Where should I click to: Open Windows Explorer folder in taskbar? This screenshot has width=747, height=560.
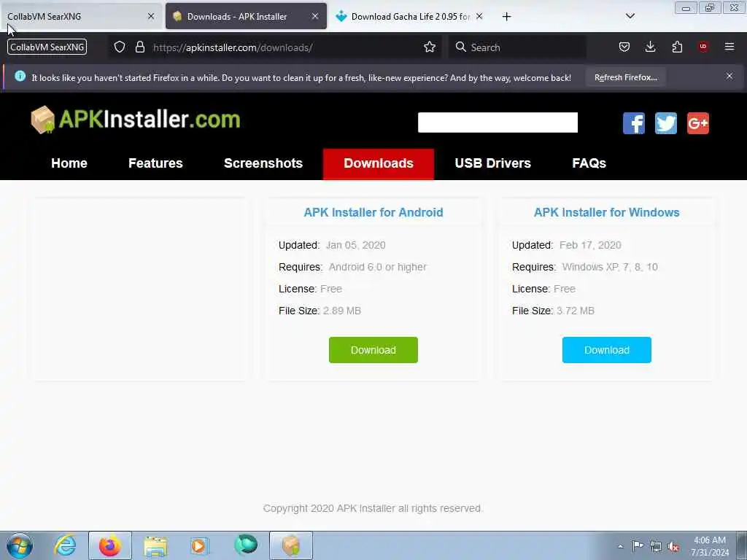point(155,546)
